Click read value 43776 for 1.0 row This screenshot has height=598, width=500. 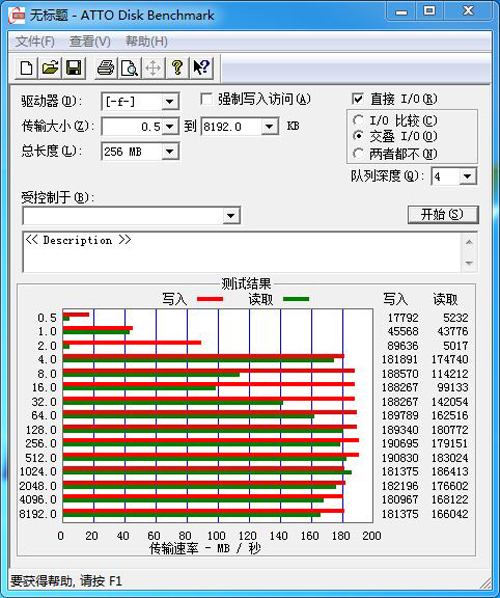coord(453,331)
